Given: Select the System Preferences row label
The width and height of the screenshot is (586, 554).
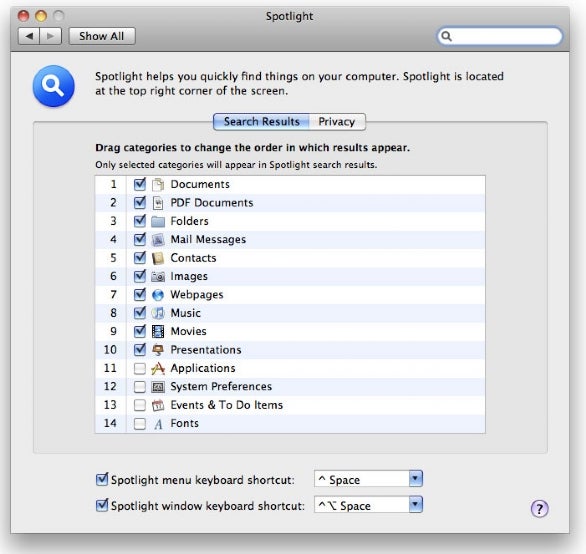Looking at the screenshot, I should (221, 387).
